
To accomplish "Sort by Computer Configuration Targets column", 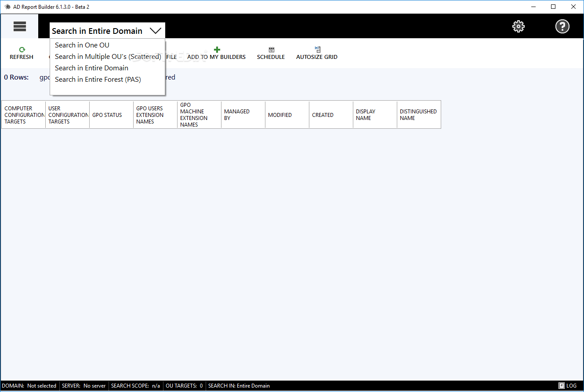I will click(x=24, y=115).
